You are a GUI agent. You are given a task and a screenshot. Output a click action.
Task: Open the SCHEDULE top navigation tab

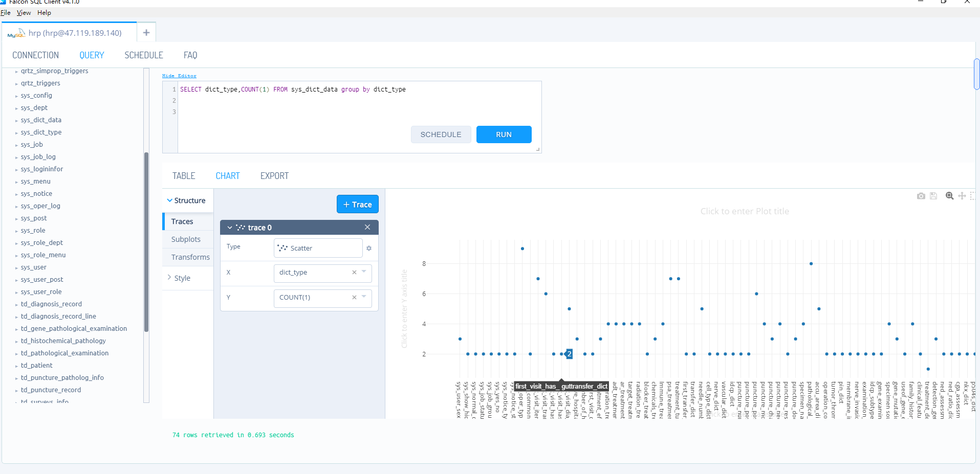coord(144,55)
